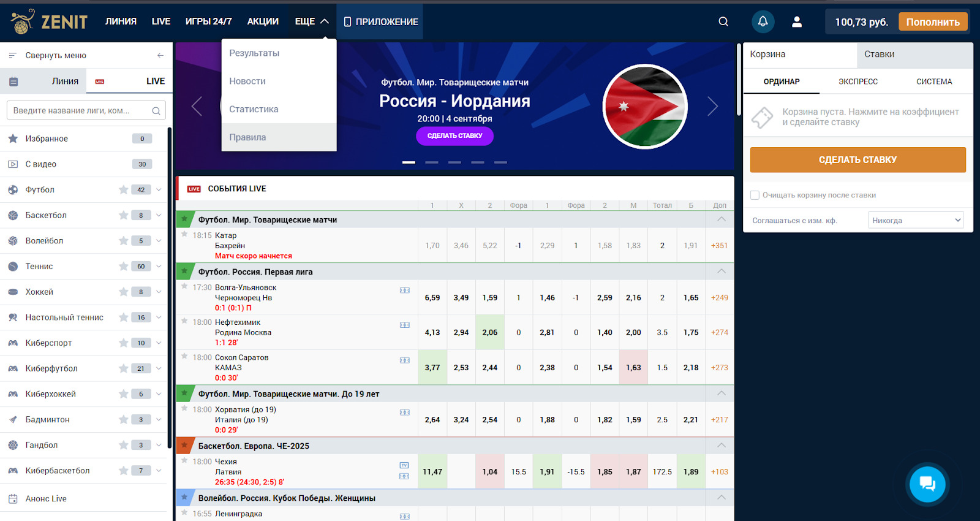This screenshot has height=521, width=980.
Task: Collapse Футбол. Россия. Первая лига group
Action: pyautogui.click(x=722, y=272)
